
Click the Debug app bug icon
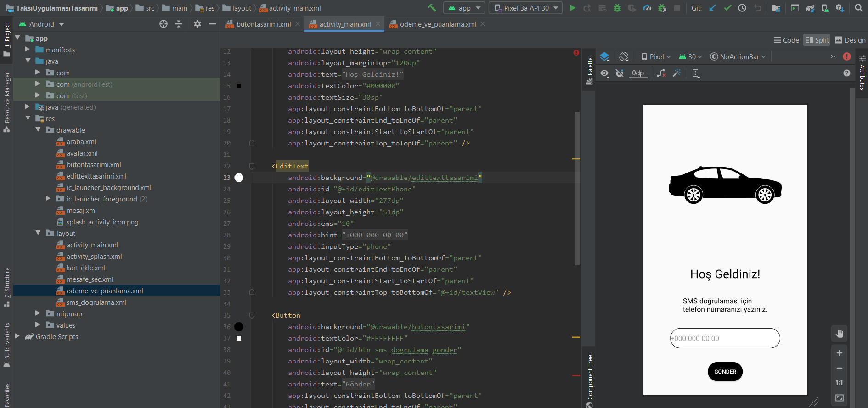tap(617, 8)
